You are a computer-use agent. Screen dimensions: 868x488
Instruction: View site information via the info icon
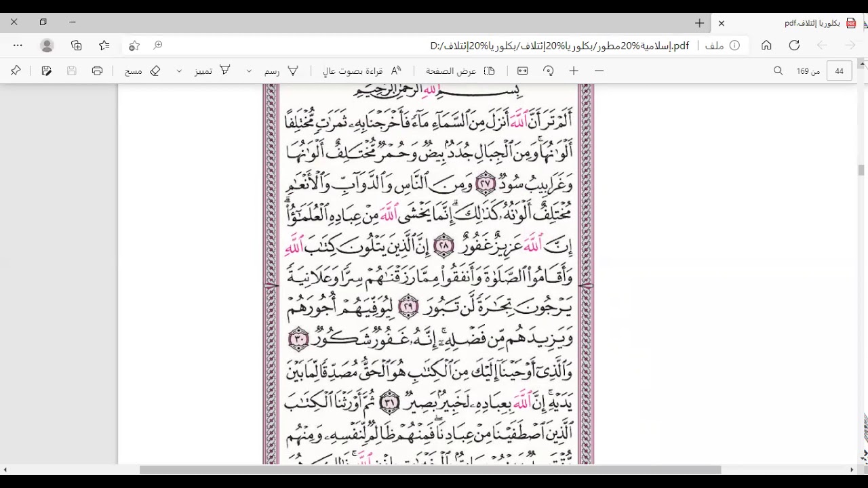click(734, 45)
